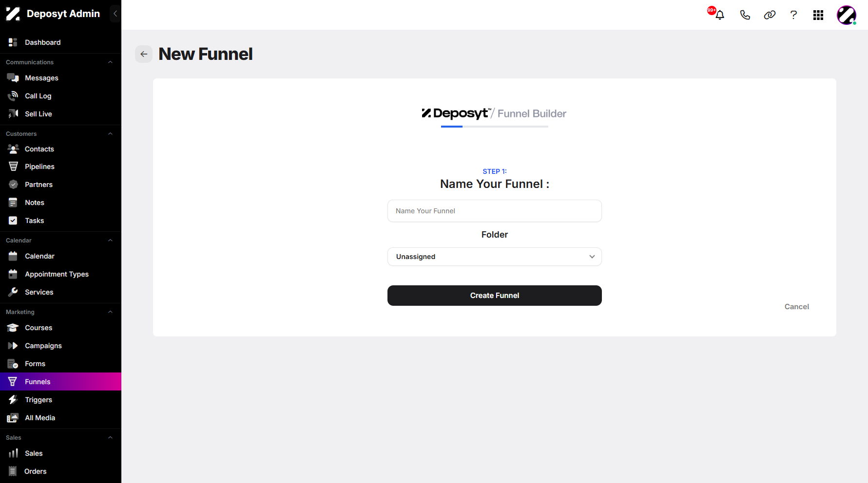Collapse the sidebar with the chevron
This screenshot has height=483, width=868.
coord(115,14)
